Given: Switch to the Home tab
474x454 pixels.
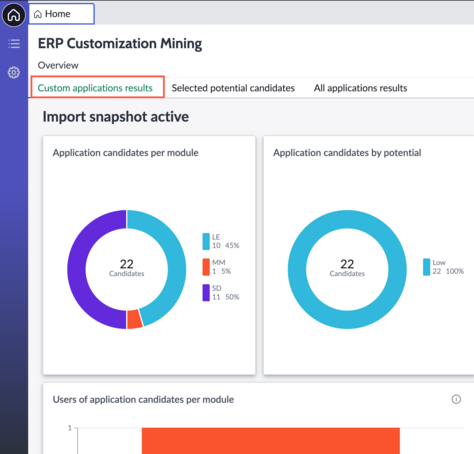Looking at the screenshot, I should 62,14.
